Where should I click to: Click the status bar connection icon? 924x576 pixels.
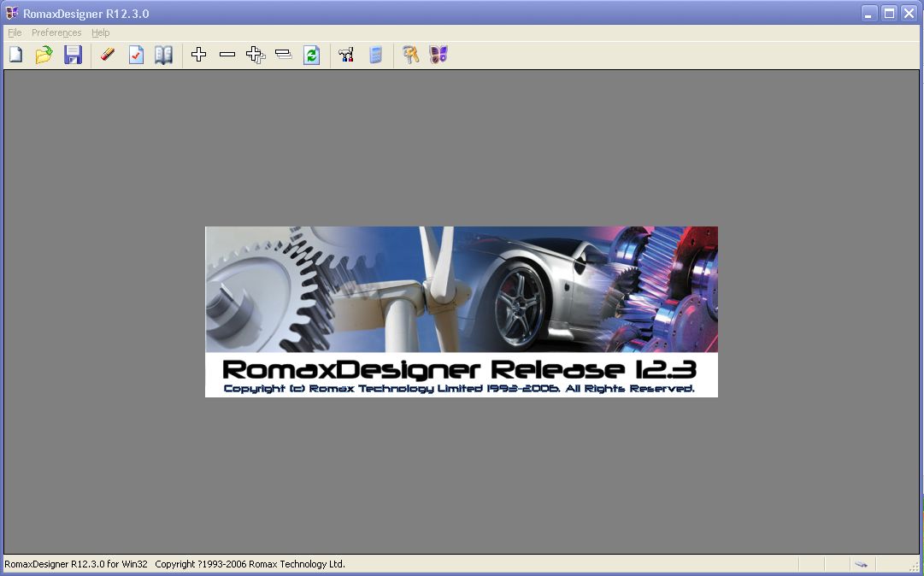pyautogui.click(x=861, y=564)
